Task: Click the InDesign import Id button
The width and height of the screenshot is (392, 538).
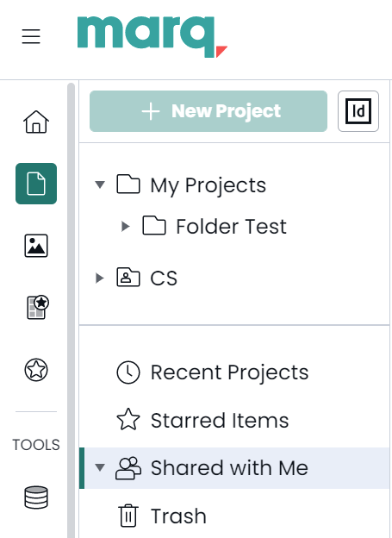Action: 358,111
